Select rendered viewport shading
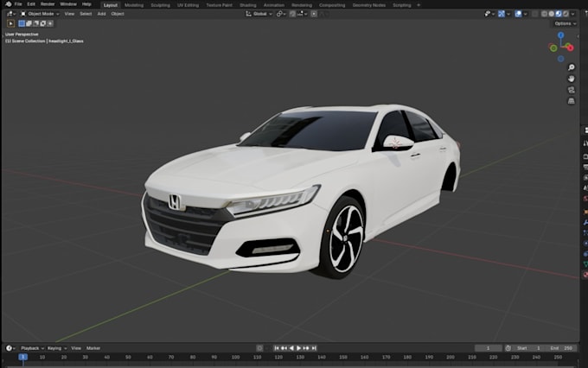 (x=566, y=14)
